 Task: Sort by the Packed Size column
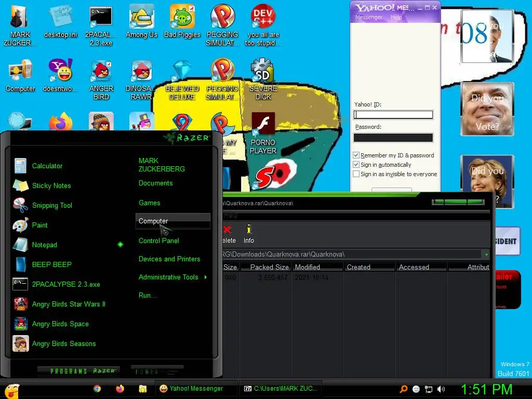pos(265,267)
